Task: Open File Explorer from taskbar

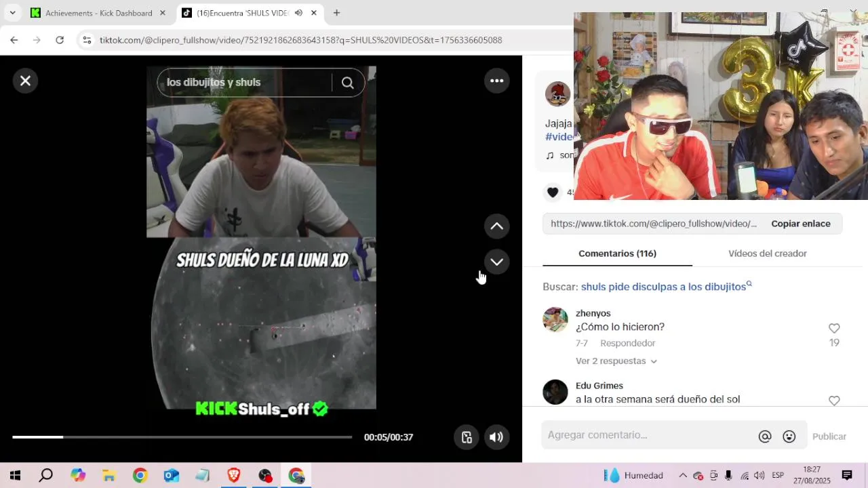Action: 108,475
